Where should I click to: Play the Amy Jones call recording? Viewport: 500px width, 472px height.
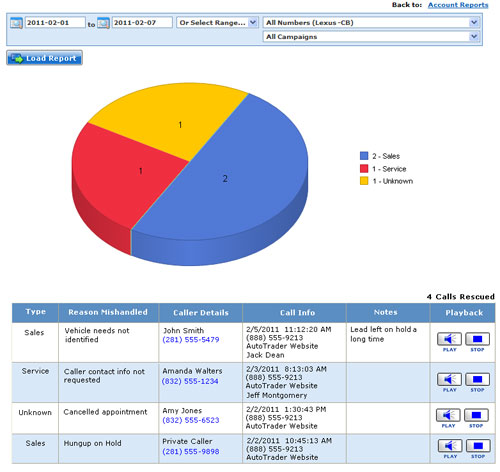448,415
